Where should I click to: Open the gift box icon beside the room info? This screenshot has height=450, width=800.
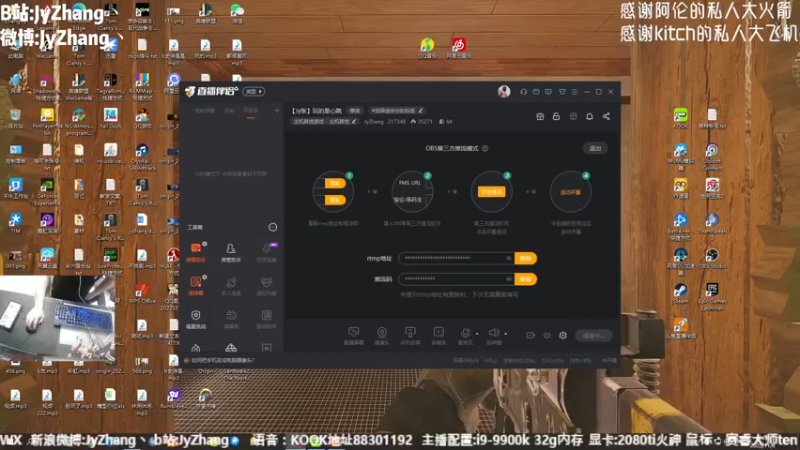point(540,116)
